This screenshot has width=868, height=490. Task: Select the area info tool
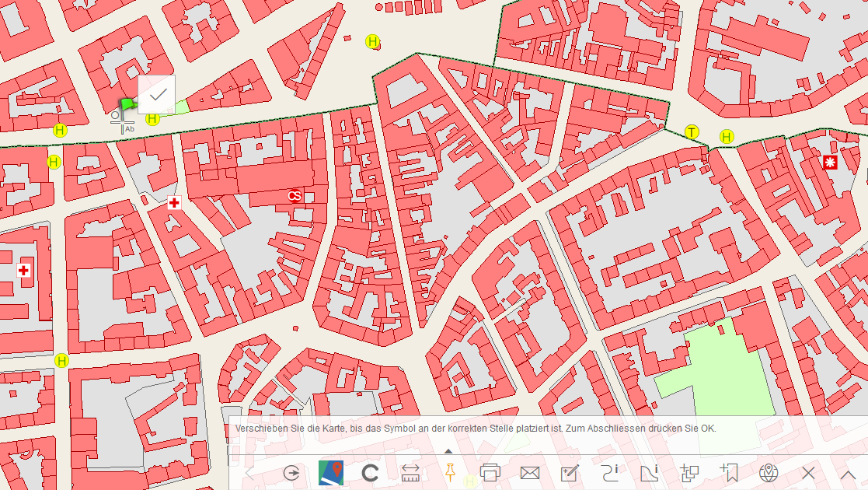pos(649,473)
